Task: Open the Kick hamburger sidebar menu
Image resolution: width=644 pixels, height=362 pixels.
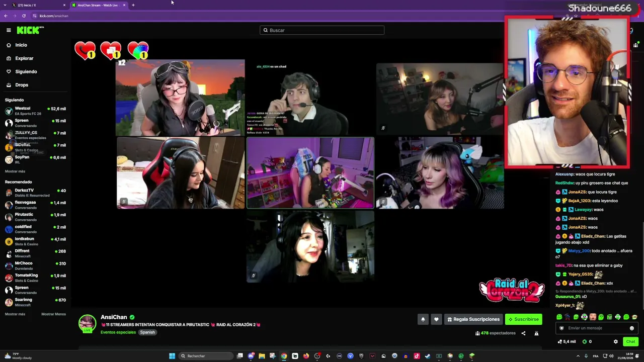Action: (9, 30)
